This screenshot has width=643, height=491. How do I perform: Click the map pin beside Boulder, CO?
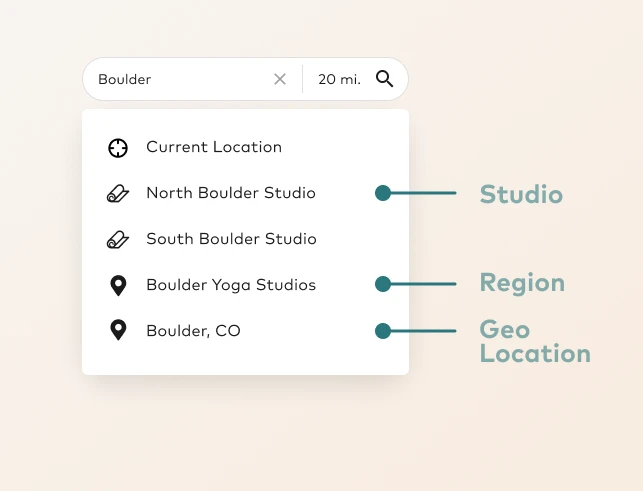coord(118,330)
